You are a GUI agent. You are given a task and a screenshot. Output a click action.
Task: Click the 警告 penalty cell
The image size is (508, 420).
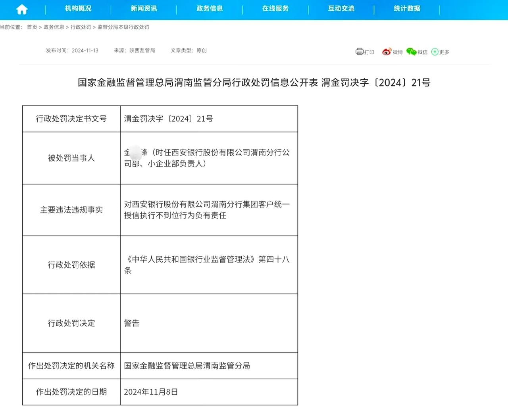209,323
